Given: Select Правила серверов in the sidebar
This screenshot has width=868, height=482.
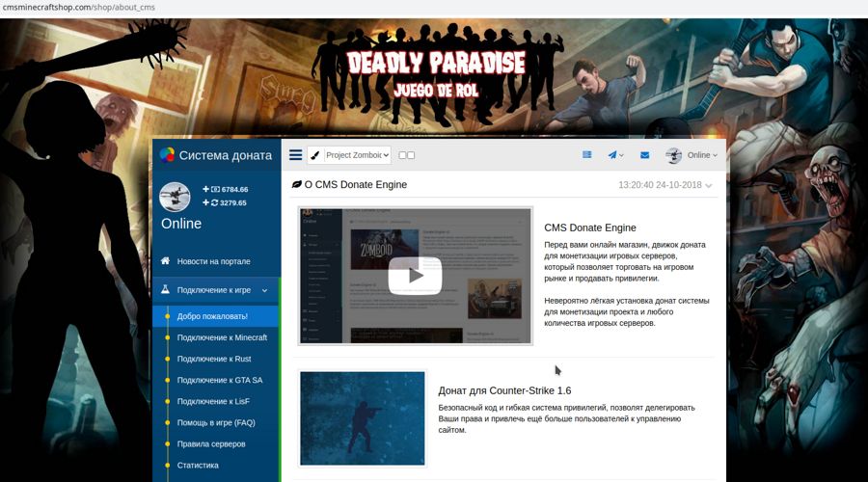Looking at the screenshot, I should (211, 443).
